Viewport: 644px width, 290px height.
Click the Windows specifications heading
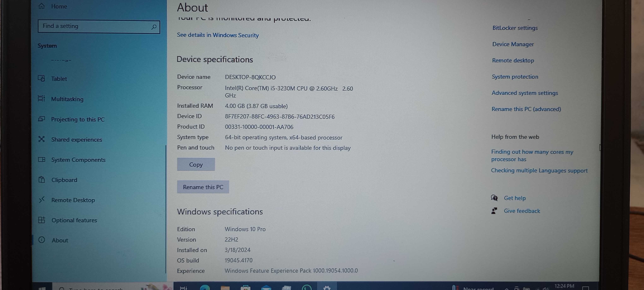pos(220,212)
